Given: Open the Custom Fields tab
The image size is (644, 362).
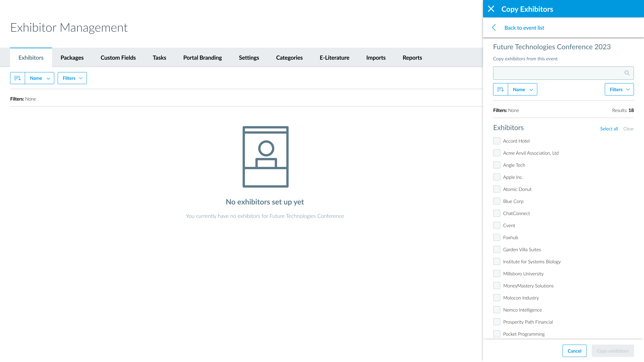Looking at the screenshot, I should pyautogui.click(x=118, y=57).
